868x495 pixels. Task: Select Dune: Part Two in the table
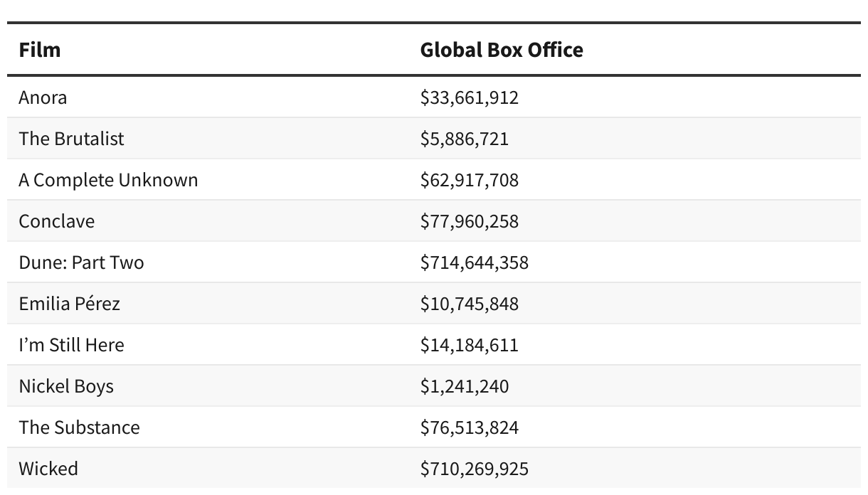(81, 262)
